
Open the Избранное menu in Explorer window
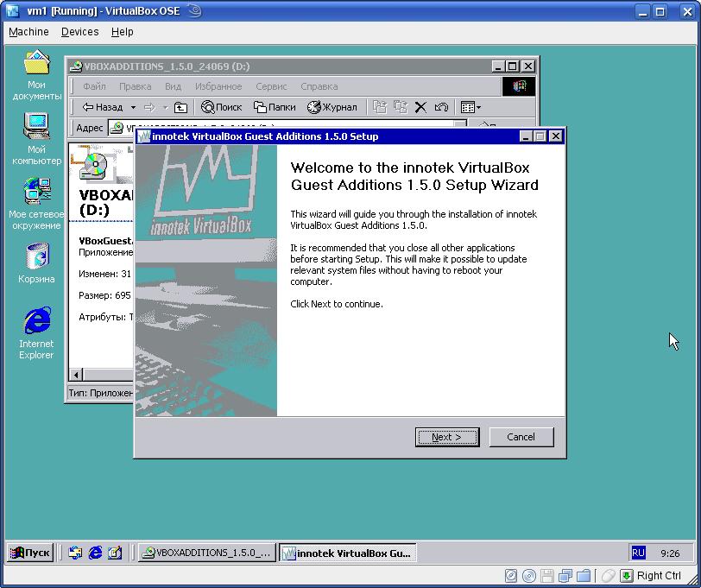218,86
